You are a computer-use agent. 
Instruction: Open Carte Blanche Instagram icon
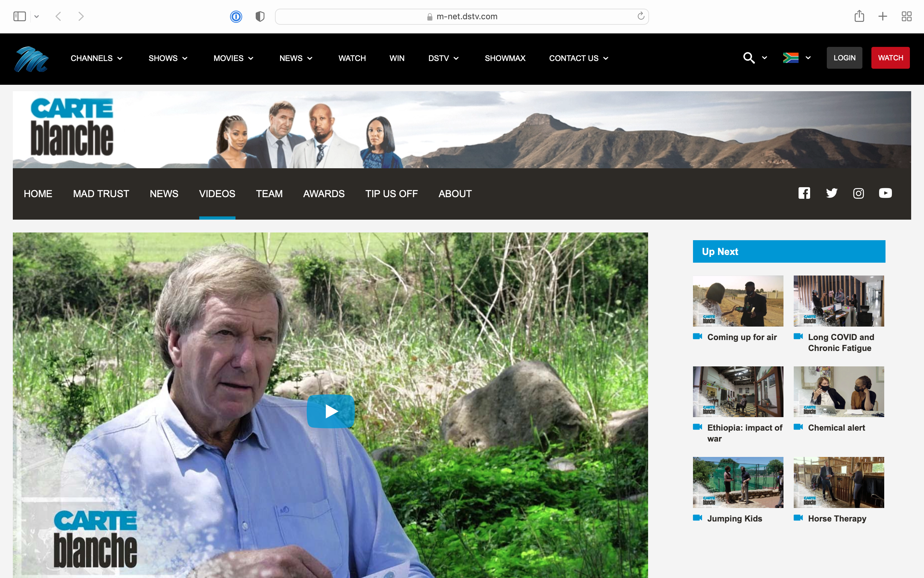(858, 193)
